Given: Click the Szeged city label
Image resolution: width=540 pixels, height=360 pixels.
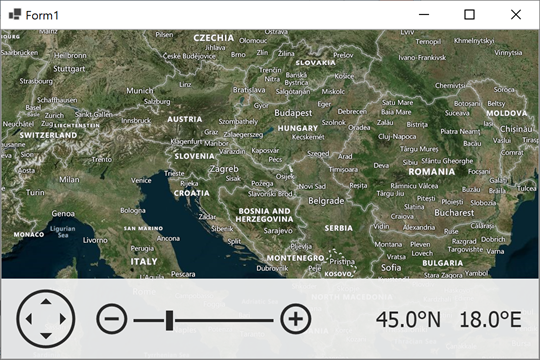Looking at the screenshot, I should 318,154.
